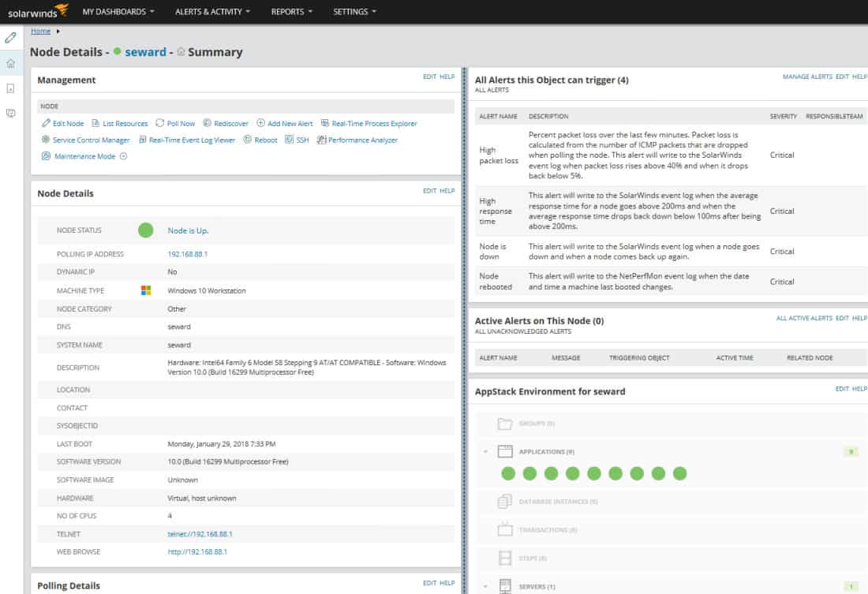
Task: Click the SolarWinds logo
Action: click(x=38, y=12)
